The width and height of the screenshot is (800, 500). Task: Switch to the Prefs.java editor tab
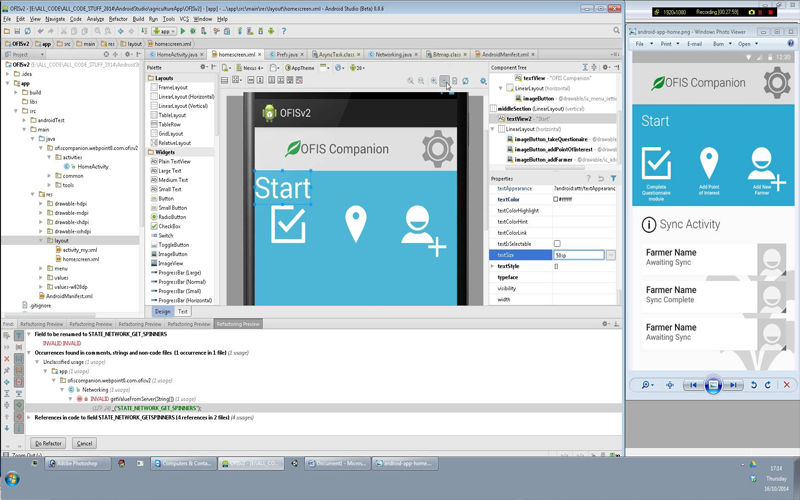(x=286, y=55)
